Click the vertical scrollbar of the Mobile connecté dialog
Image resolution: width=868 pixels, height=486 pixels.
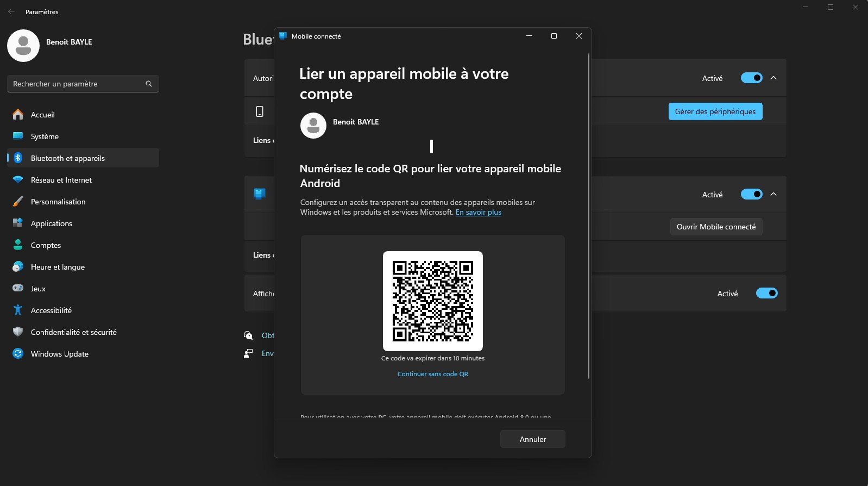589,216
